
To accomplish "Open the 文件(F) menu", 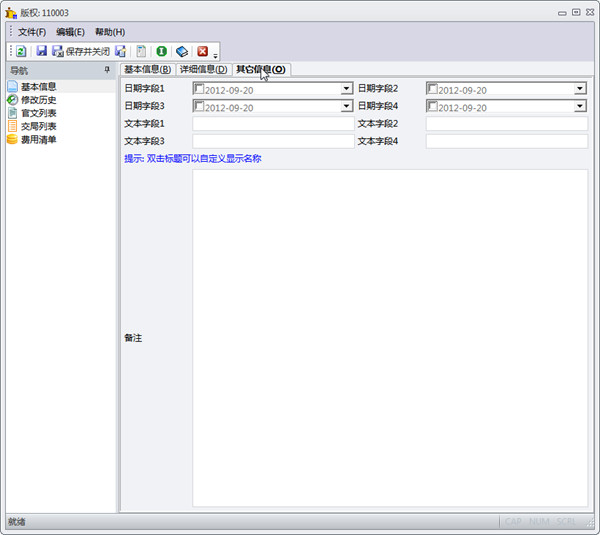I will point(32,32).
